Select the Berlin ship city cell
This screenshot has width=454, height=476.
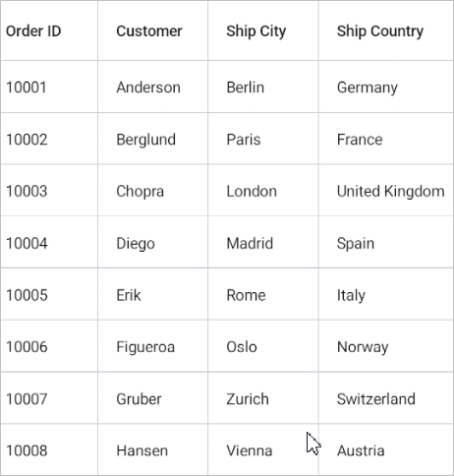click(x=263, y=87)
